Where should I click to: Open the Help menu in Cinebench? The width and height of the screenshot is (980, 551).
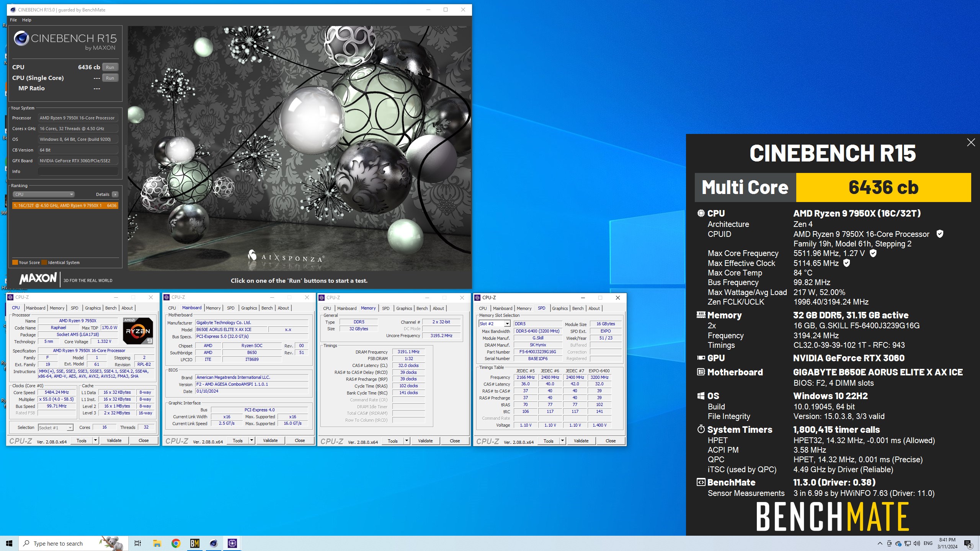27,20
